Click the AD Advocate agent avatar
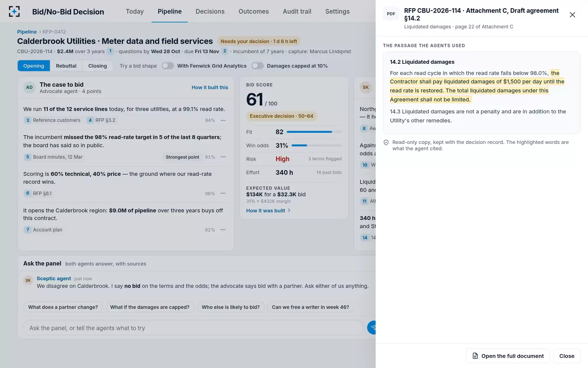The image size is (588, 368). click(29, 88)
